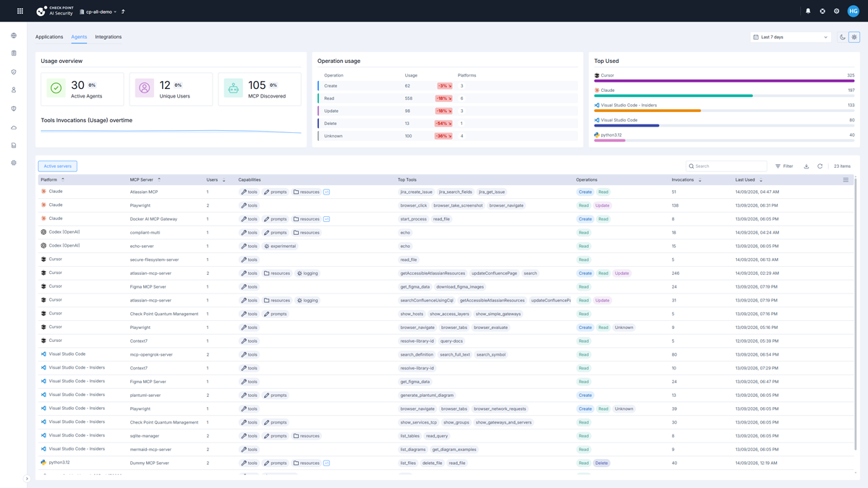868x488 pixels.
Task: Click the jira_create_issue tool tag
Action: point(417,192)
